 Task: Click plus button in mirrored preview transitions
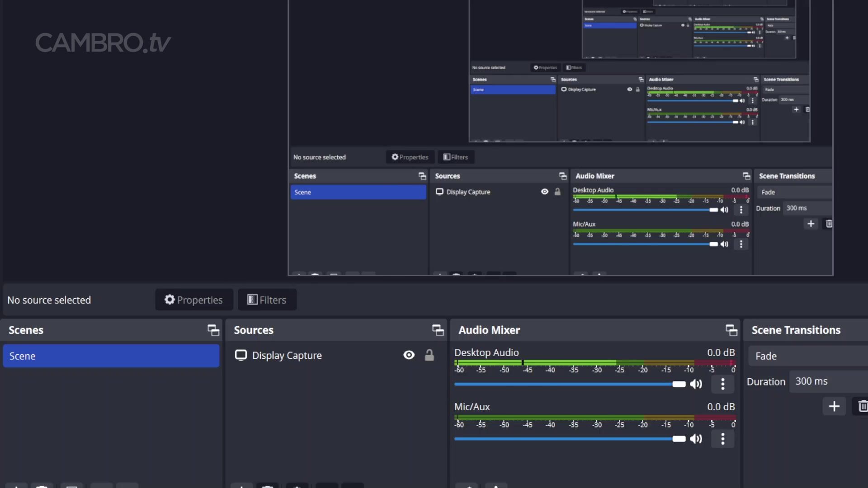pyautogui.click(x=811, y=224)
